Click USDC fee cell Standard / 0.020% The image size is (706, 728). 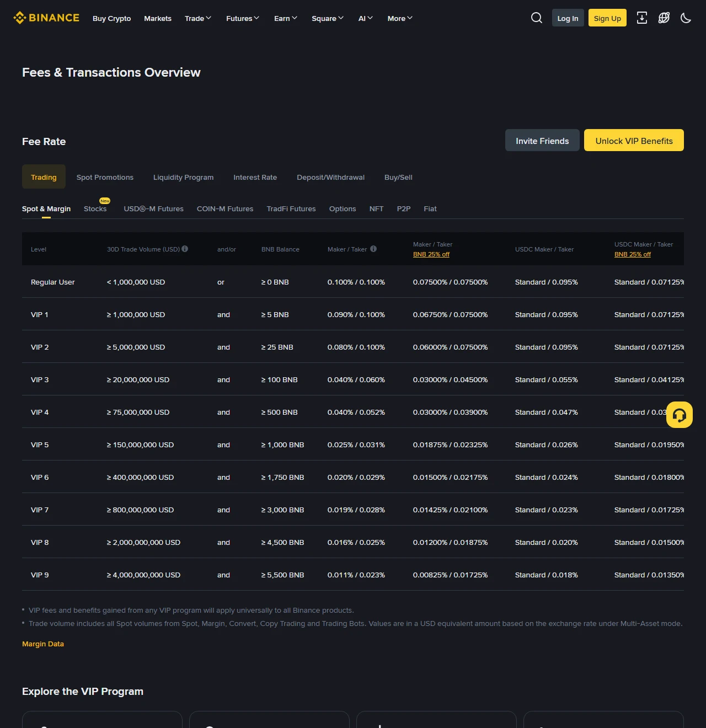[547, 542]
